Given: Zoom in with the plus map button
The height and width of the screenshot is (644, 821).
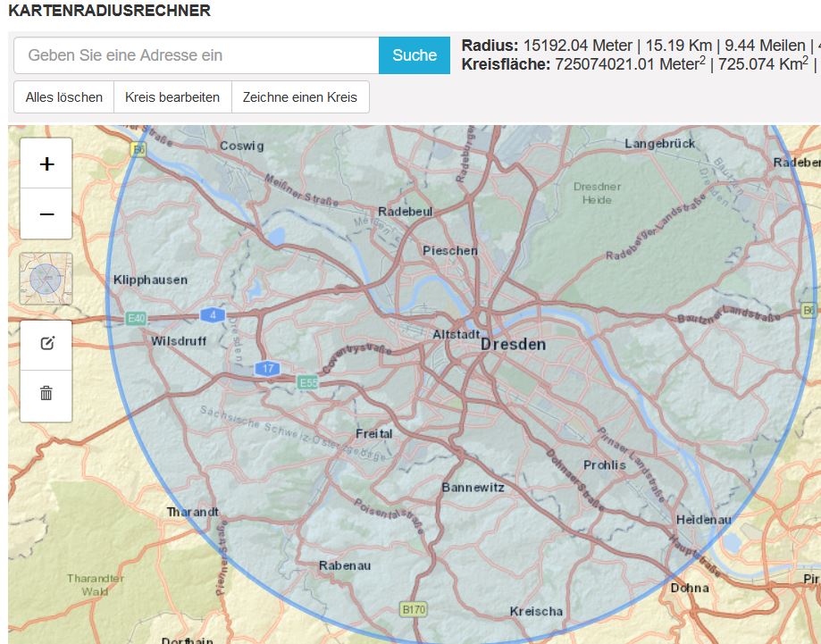Looking at the screenshot, I should 46,163.
